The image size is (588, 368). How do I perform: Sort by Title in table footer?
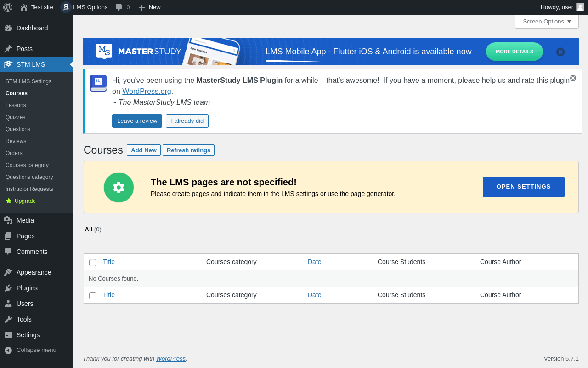[x=109, y=295]
